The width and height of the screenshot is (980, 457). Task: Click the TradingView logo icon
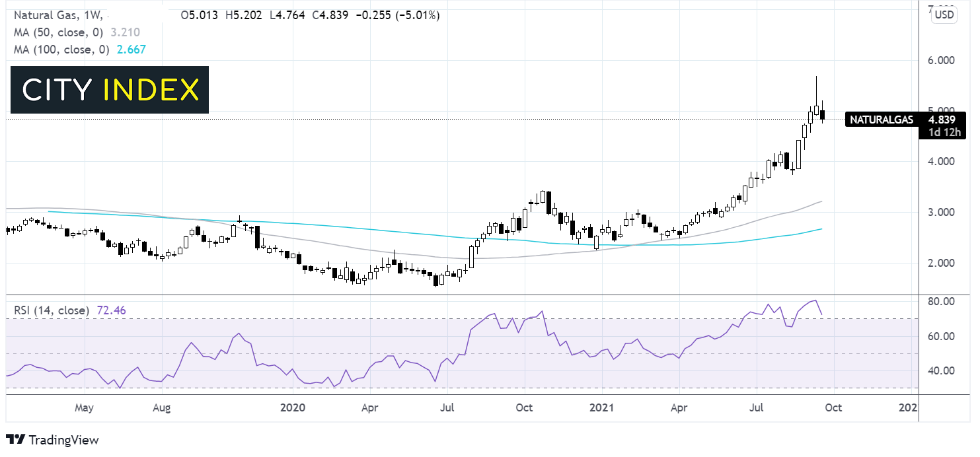point(15,440)
